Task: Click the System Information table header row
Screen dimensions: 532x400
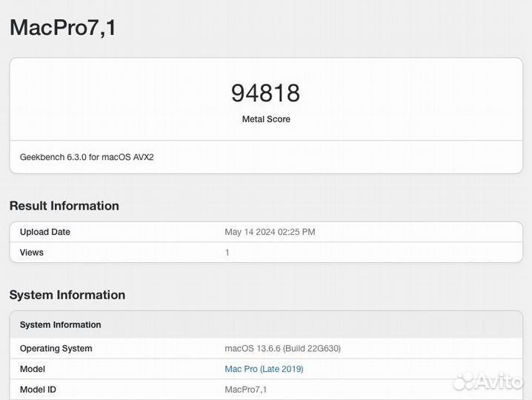Action: pos(61,324)
